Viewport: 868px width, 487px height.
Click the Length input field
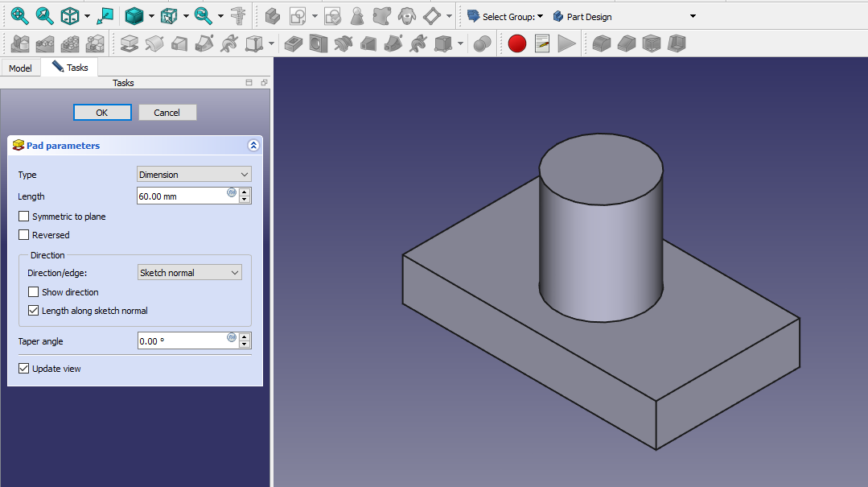182,196
